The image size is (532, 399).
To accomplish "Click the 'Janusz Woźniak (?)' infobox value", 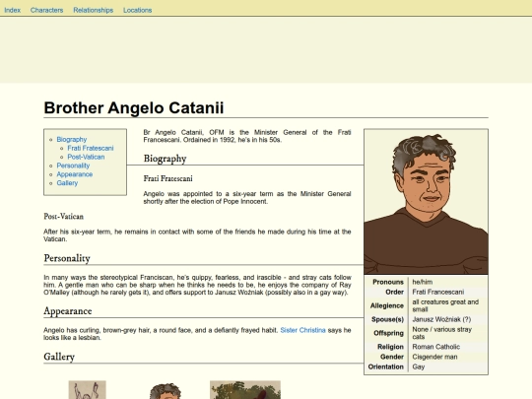I will [x=441, y=319].
